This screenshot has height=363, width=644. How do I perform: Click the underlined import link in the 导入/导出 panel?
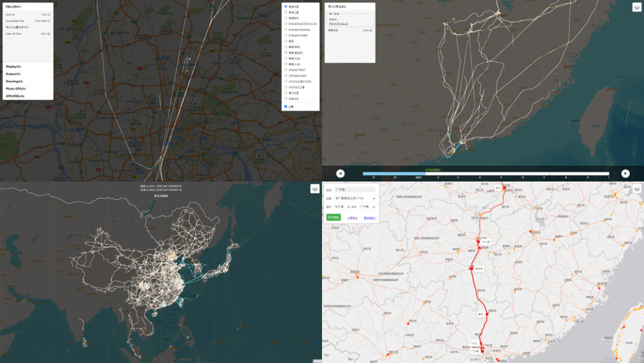click(x=339, y=24)
